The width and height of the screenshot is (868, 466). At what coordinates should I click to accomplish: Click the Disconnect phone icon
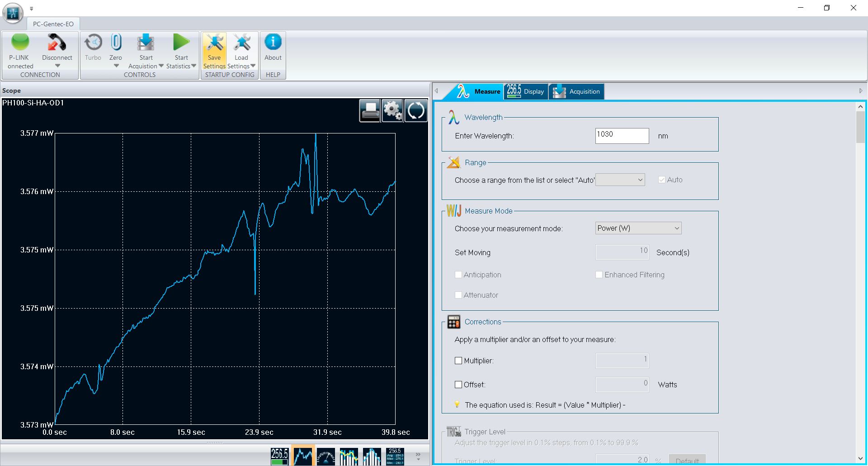point(57,43)
